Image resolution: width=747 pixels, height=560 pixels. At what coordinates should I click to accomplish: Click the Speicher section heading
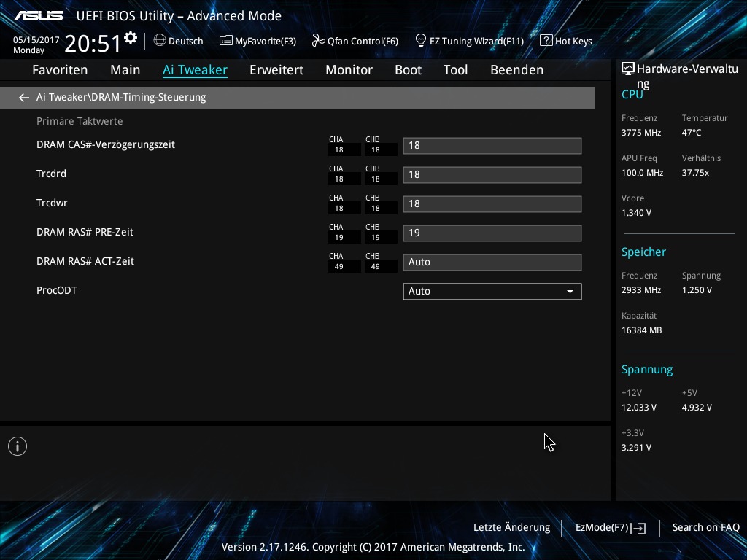pyautogui.click(x=643, y=252)
